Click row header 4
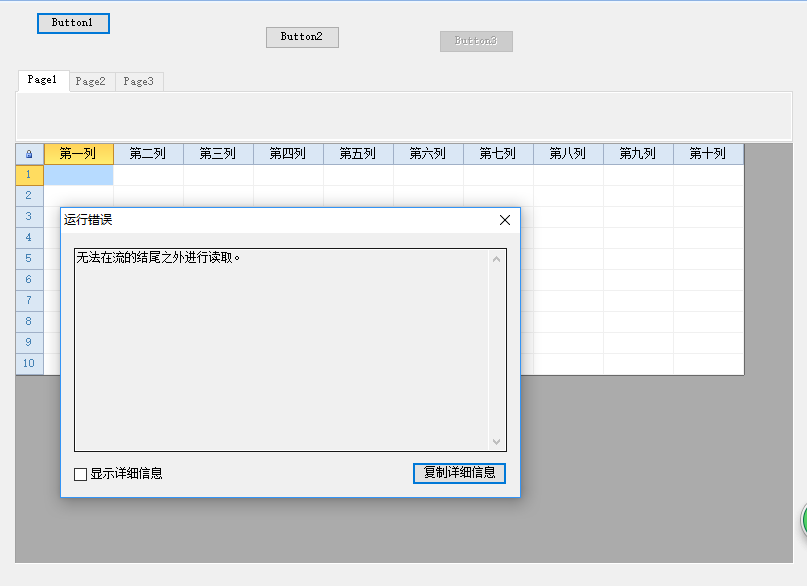 29,238
